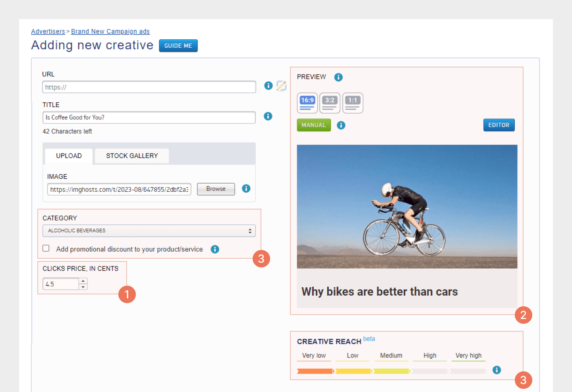572x392 pixels.
Task: Increase clicks price with up arrow
Action: pos(83,281)
